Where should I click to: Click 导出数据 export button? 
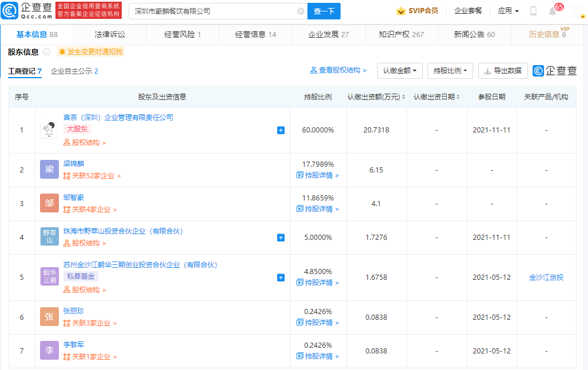click(503, 70)
